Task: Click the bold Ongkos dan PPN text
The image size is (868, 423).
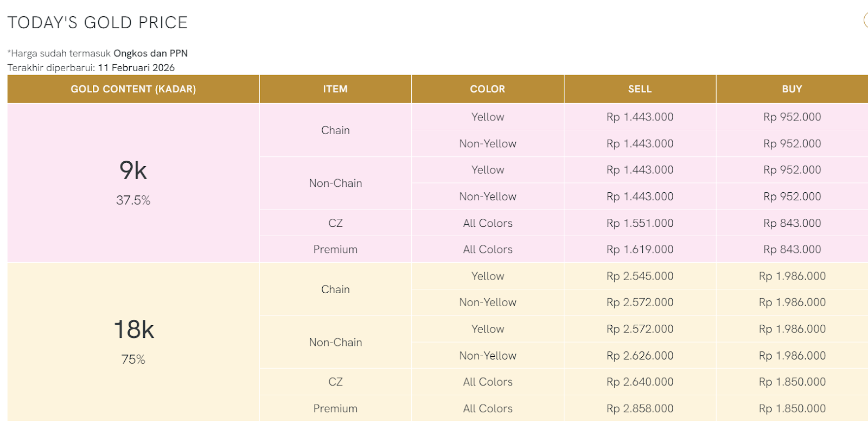Action: pyautogui.click(x=150, y=53)
